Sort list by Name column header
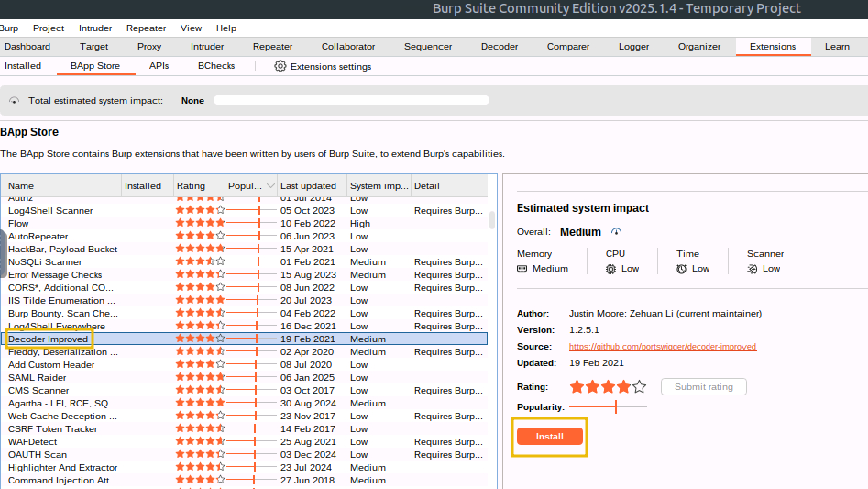Screen dimensions: 868x489 [x=60, y=186]
